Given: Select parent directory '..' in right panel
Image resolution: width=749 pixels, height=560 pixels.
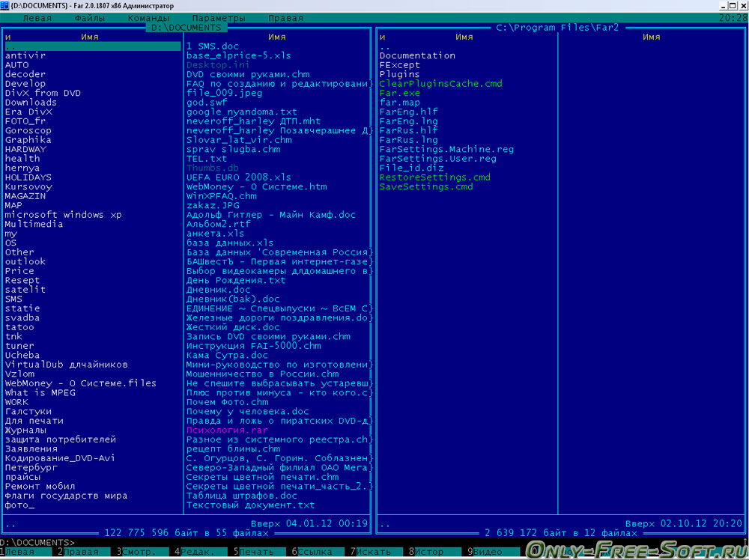Looking at the screenshot, I should (x=385, y=46).
